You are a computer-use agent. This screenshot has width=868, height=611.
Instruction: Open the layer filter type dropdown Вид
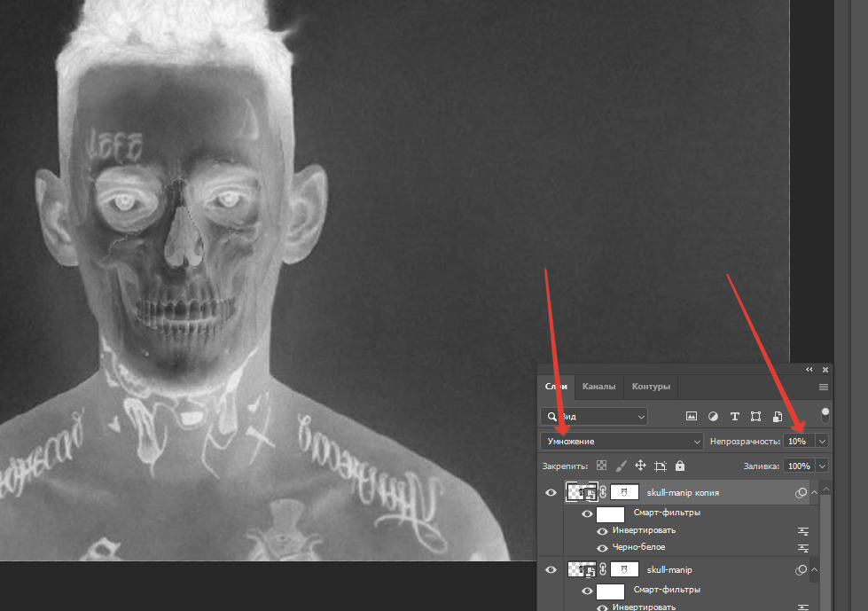pyautogui.click(x=594, y=416)
